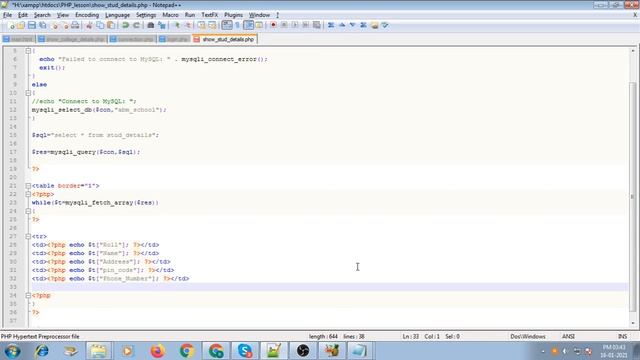Collapse the fold marker at line 5
640x360 pixels.
28,51
